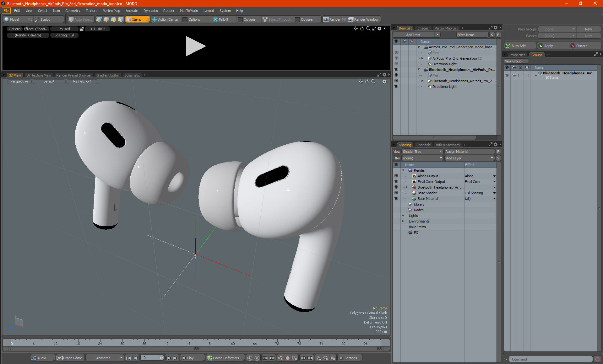Image resolution: width=603 pixels, height=364 pixels.
Task: Open the Render Window
Action: (x=363, y=19)
